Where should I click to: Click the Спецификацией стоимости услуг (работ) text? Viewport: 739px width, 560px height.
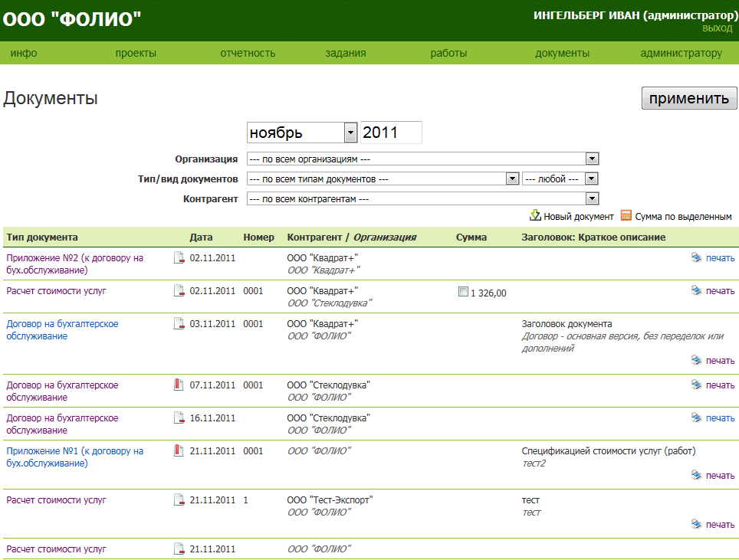point(609,450)
